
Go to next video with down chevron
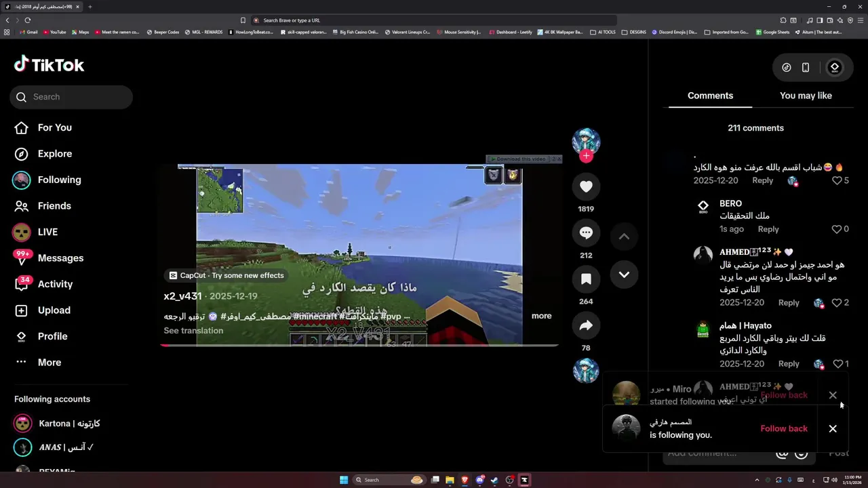(624, 274)
